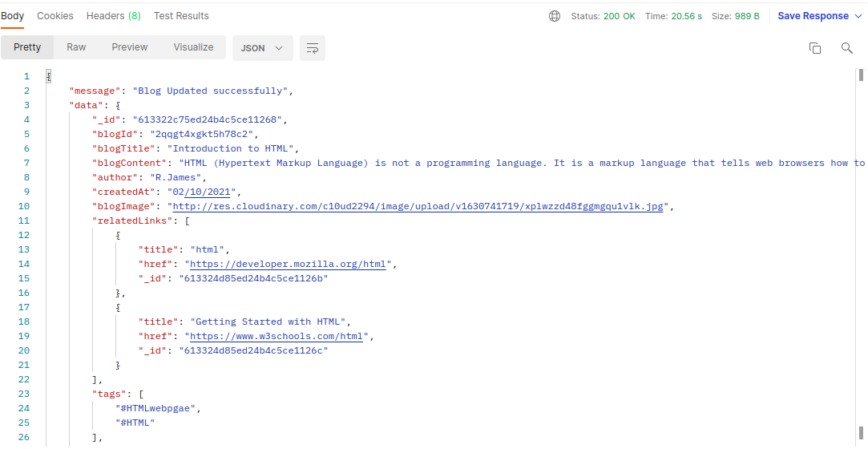The image size is (868, 449).
Task: Expand the Save Response dropdown arrow
Action: pyautogui.click(x=858, y=16)
